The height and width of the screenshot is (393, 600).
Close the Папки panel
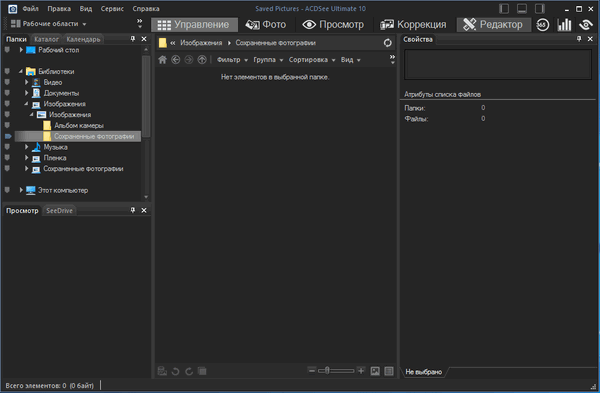(144, 39)
